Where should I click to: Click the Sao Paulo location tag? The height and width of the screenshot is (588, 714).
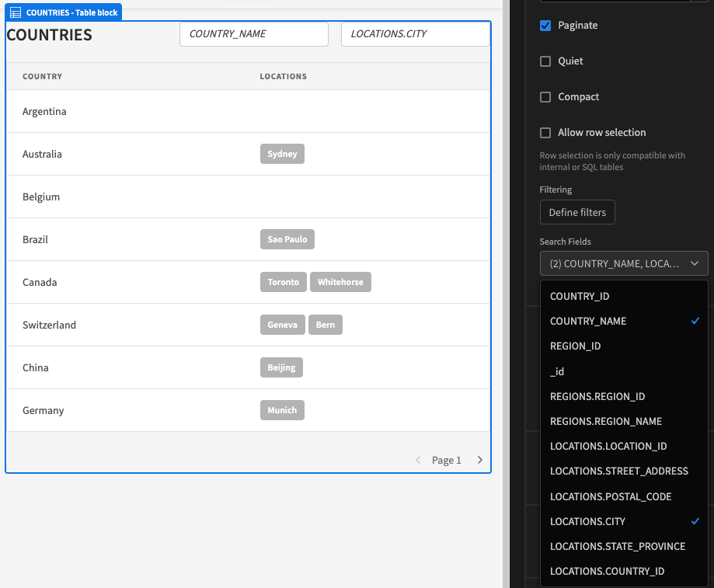(287, 239)
